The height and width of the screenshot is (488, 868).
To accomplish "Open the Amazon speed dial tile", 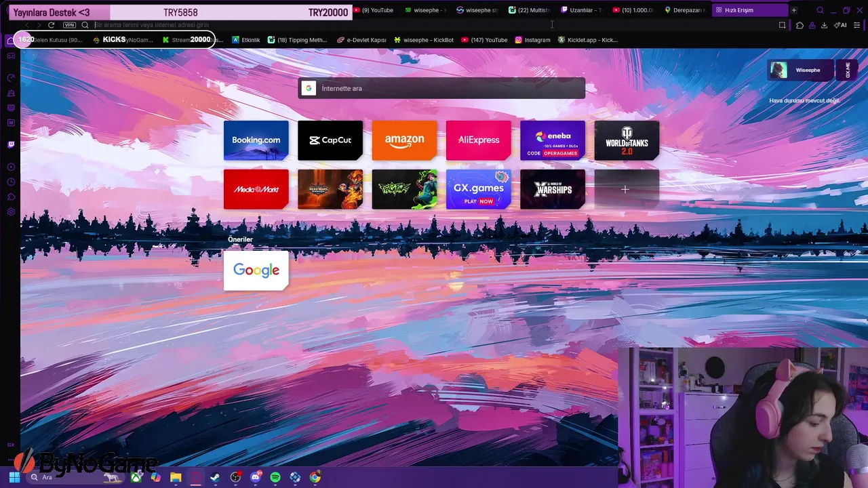I will click(x=404, y=140).
